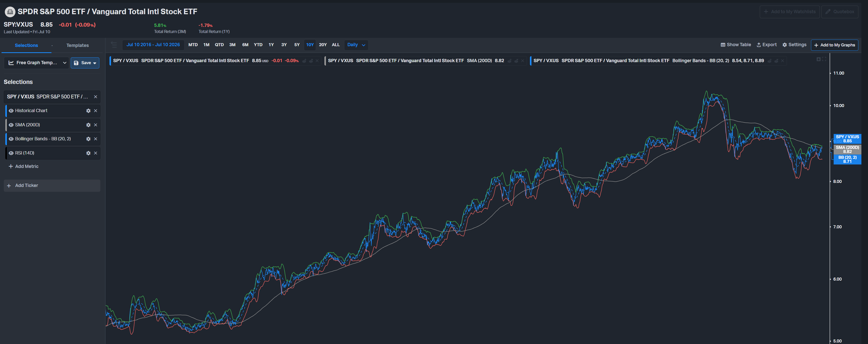Click Add Metric
868x344 pixels.
[x=24, y=167]
